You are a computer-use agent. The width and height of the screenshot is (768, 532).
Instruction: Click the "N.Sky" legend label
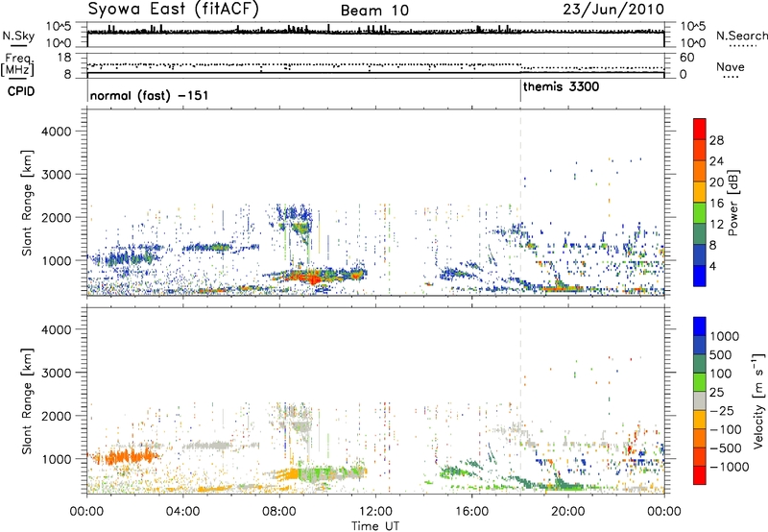18,36
